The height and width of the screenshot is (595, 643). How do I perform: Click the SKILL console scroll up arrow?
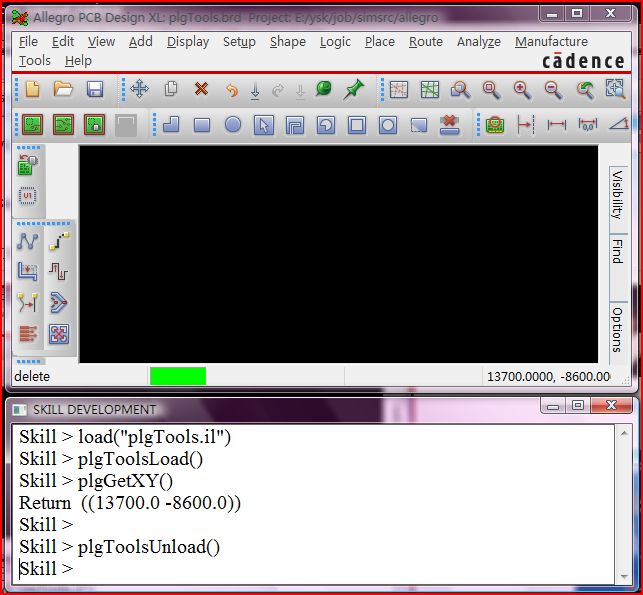pyautogui.click(x=624, y=433)
